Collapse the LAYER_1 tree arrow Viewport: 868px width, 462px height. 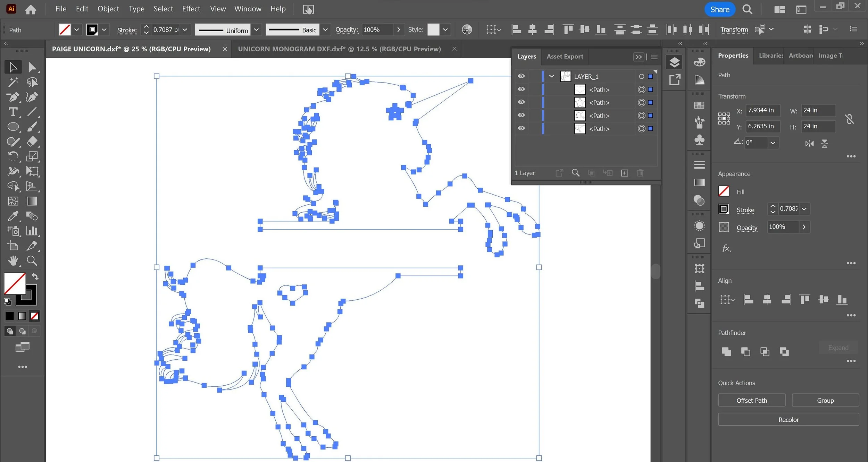click(x=551, y=76)
